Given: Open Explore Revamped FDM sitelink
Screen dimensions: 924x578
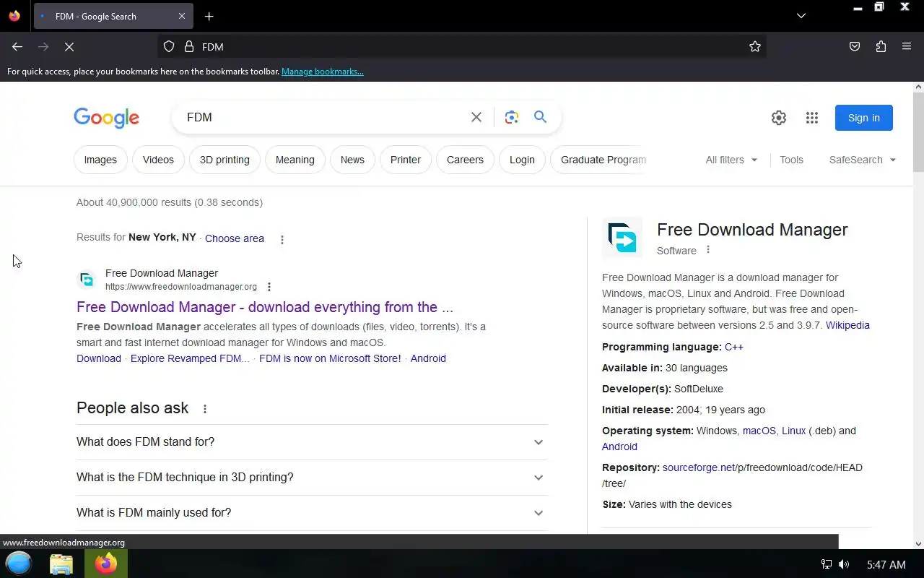Looking at the screenshot, I should pyautogui.click(x=190, y=358).
